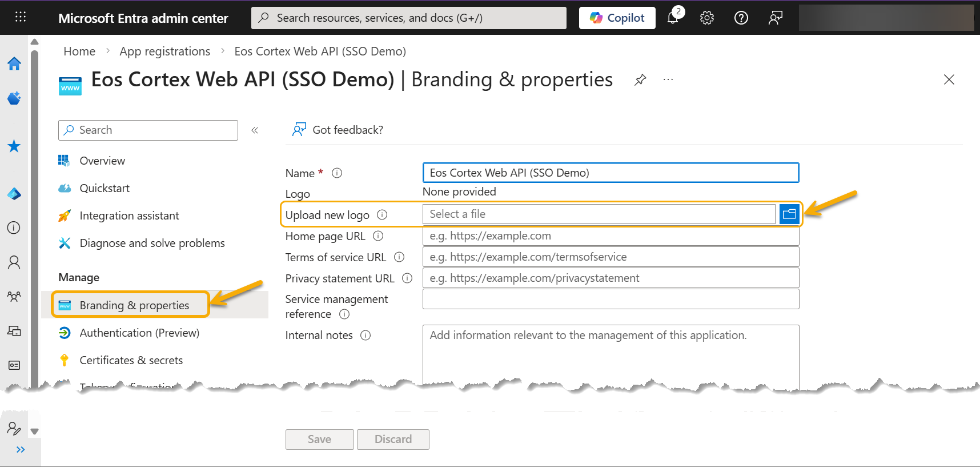Viewport: 980px width, 467px height.
Task: Go to Home in left rail
Action: [x=14, y=63]
